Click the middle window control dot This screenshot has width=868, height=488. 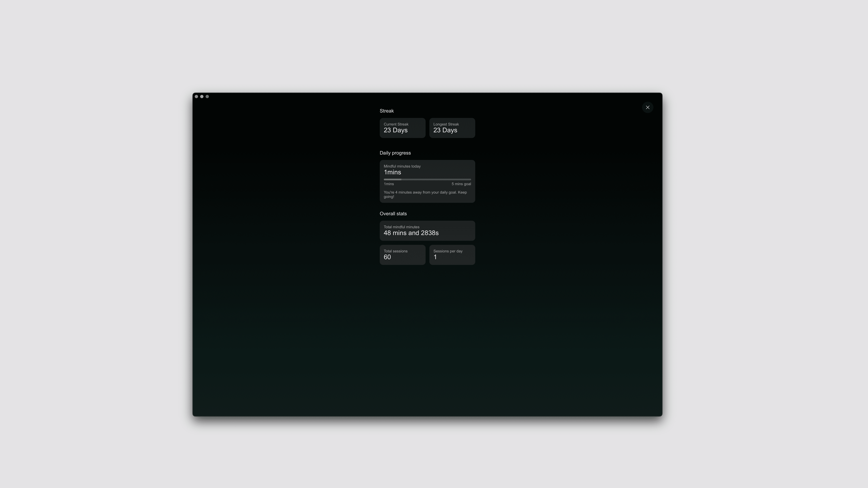202,97
